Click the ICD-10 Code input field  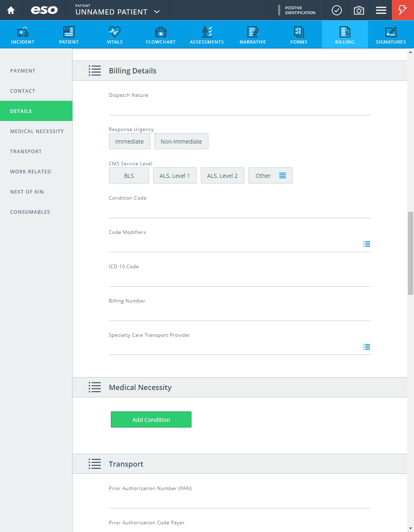coord(240,279)
